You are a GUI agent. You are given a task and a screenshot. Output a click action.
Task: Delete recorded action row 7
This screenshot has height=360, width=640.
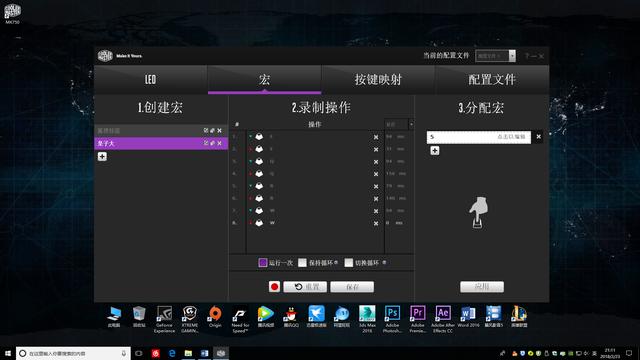(x=376, y=211)
